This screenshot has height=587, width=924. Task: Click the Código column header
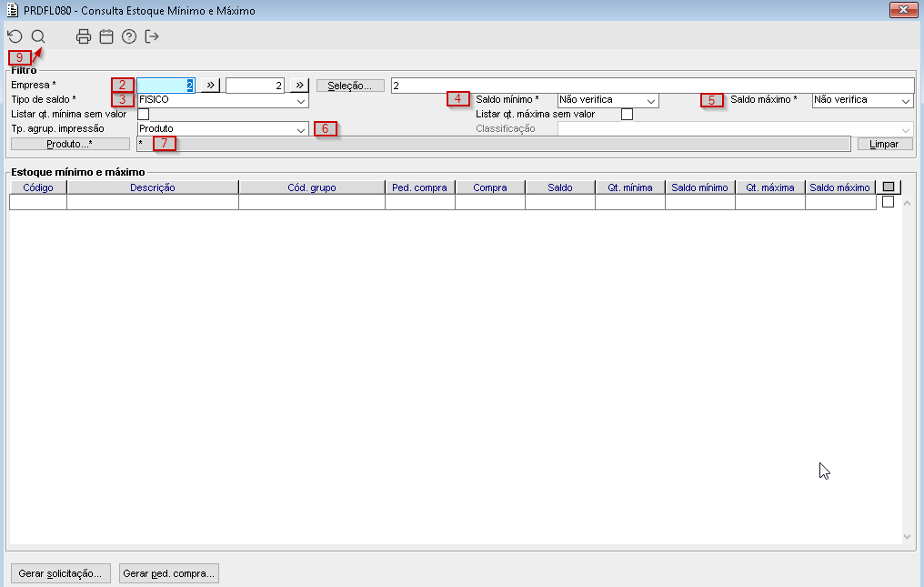pyautogui.click(x=38, y=187)
